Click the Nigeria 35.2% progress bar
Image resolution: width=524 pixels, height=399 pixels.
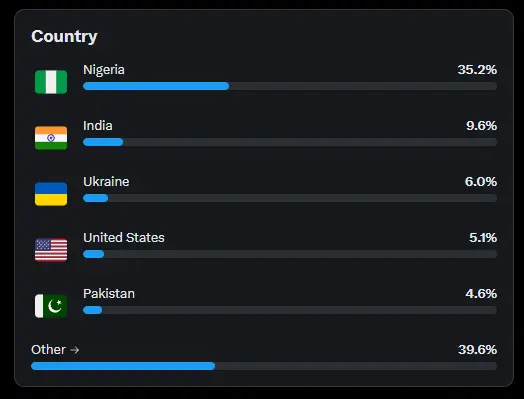click(290, 86)
